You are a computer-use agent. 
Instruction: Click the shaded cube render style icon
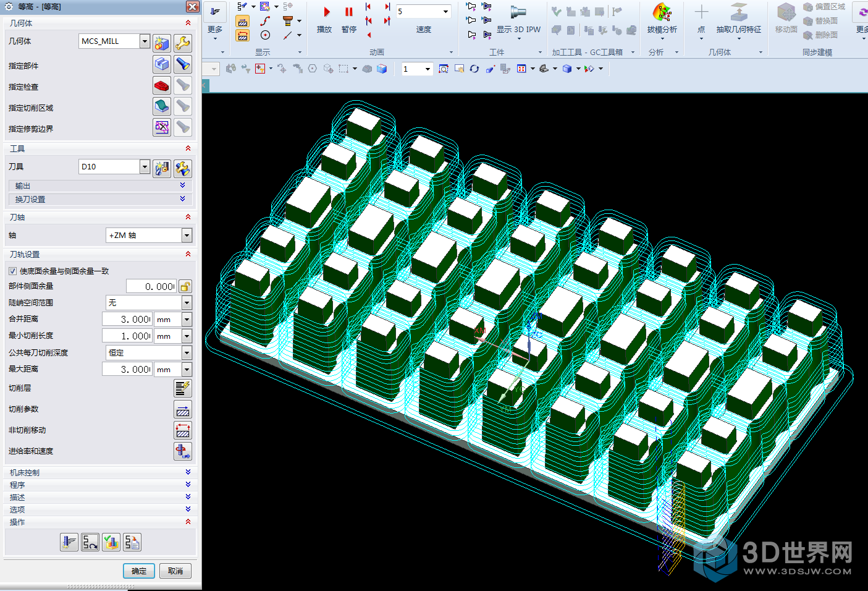[567, 69]
